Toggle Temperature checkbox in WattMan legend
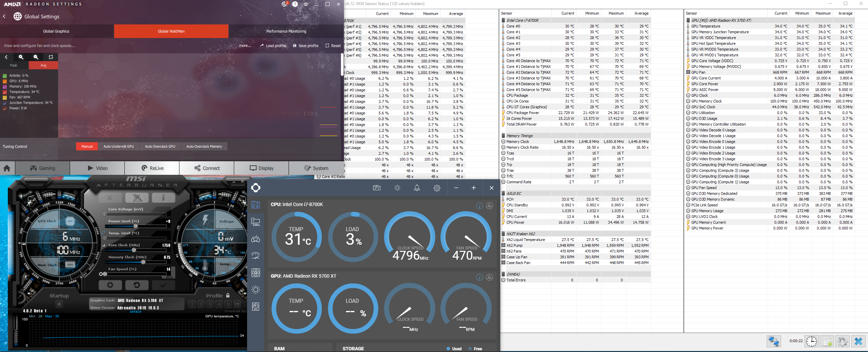The width and height of the screenshot is (868, 352). click(x=5, y=92)
